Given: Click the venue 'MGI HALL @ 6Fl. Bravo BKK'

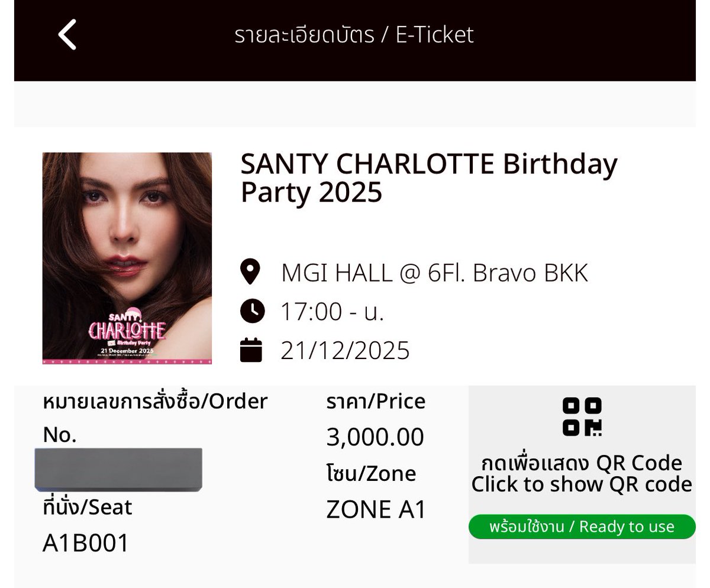Looking at the screenshot, I should click(x=434, y=273).
